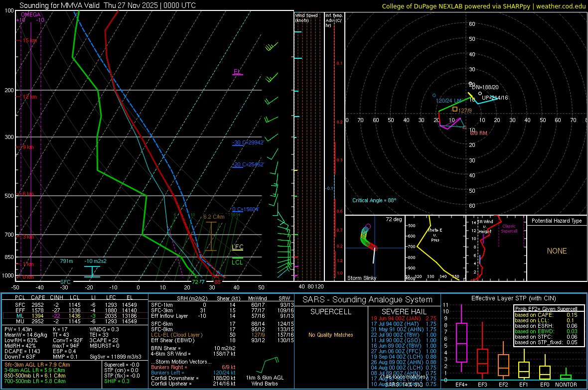588x390 pixels.
Task: Click the '0 C=15604'' freezing level label
Action: pyautogui.click(x=246, y=209)
